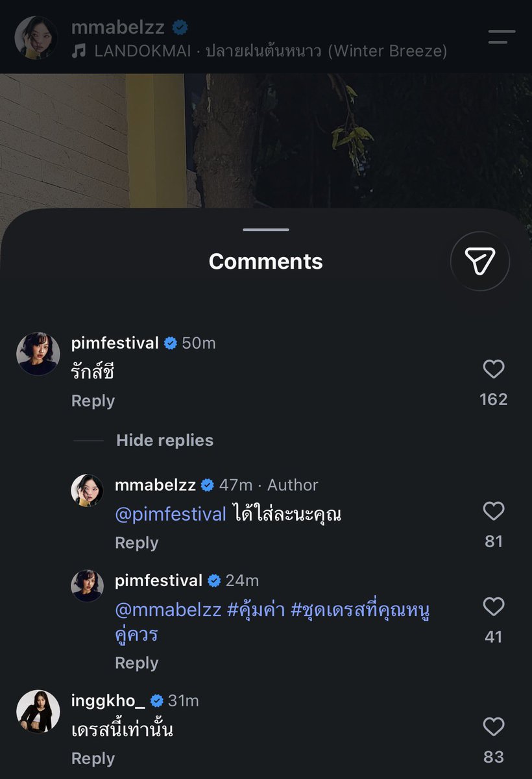Open pimfestival's avatar on the 24m reply

(x=88, y=586)
